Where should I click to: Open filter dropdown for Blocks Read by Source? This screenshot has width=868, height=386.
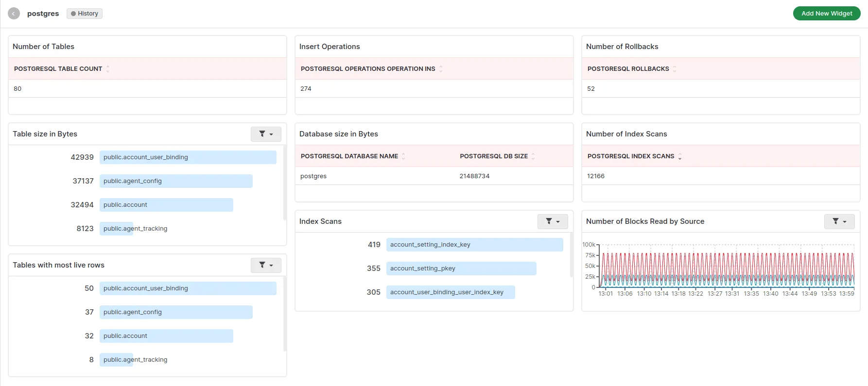point(839,221)
